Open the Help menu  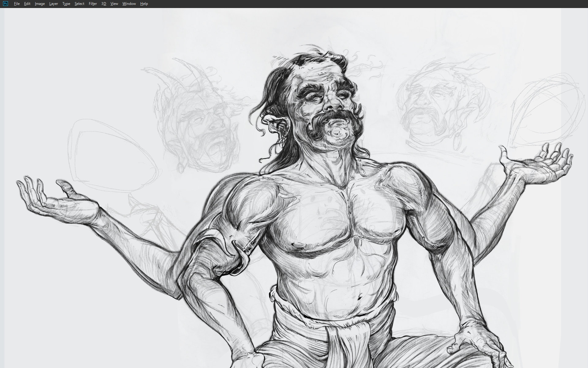pyautogui.click(x=144, y=4)
